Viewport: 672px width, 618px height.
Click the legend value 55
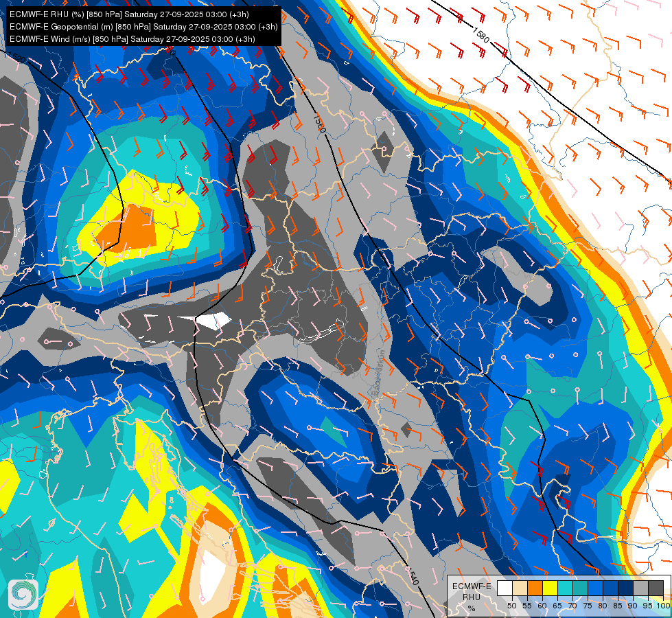tap(527, 606)
